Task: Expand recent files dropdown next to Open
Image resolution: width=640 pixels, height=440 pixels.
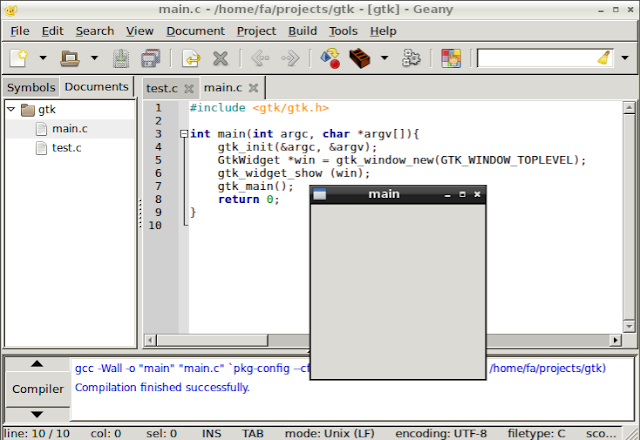Action: pyautogui.click(x=94, y=58)
